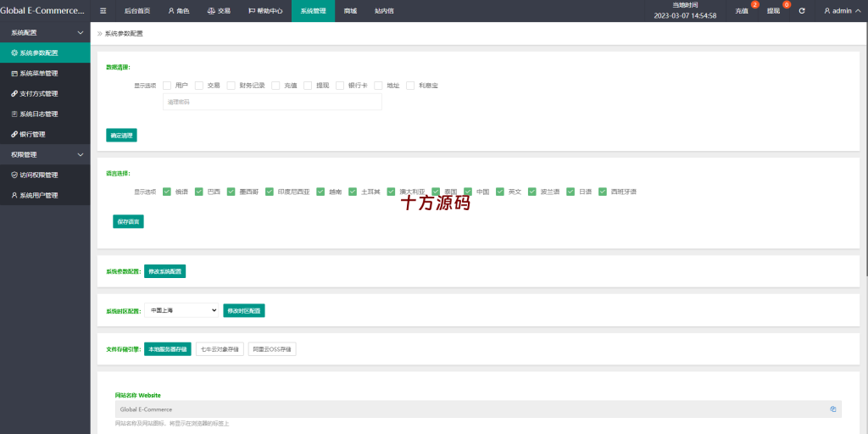Check the 交易 data cleanup checkbox

pos(199,86)
